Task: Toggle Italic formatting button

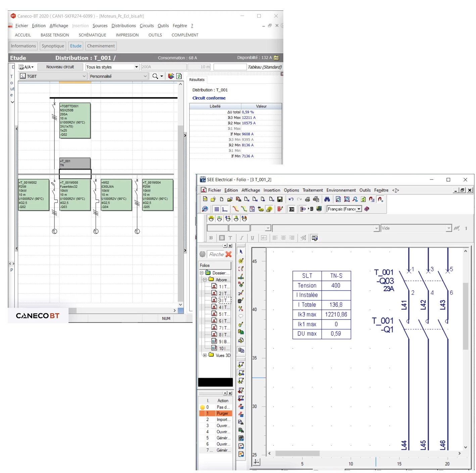Action: pos(241,238)
